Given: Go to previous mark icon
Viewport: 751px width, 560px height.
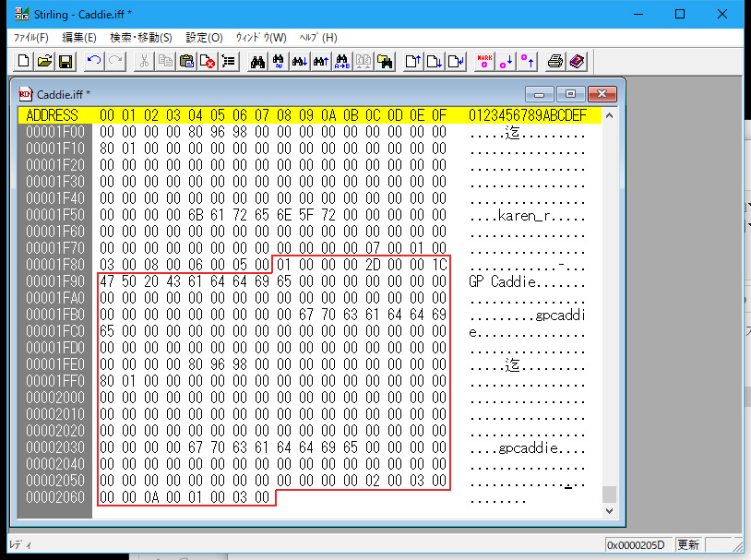Looking at the screenshot, I should pyautogui.click(x=527, y=61).
